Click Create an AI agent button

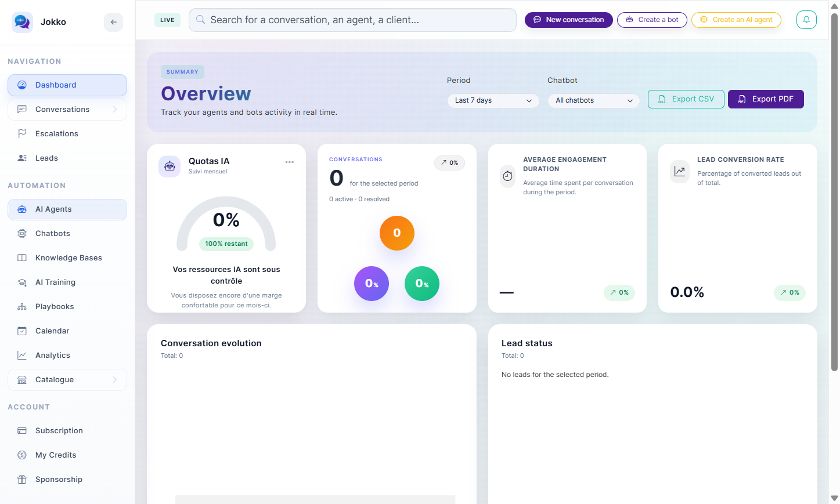pos(736,20)
